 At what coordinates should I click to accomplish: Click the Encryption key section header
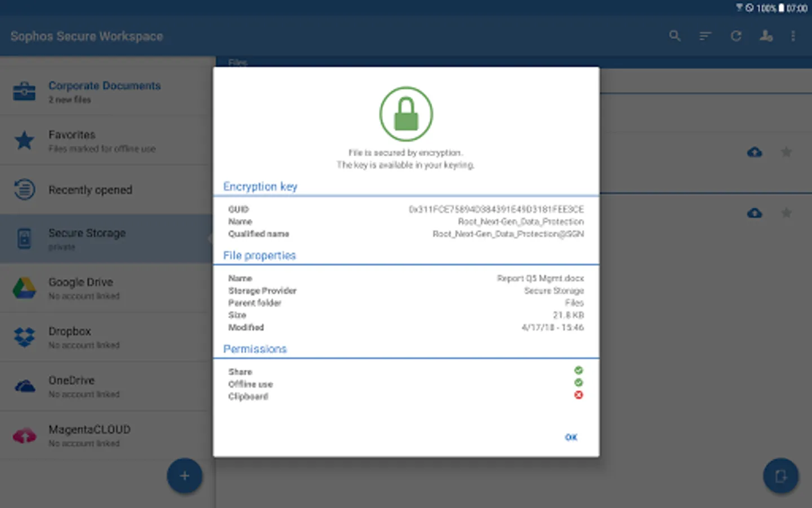(x=260, y=187)
